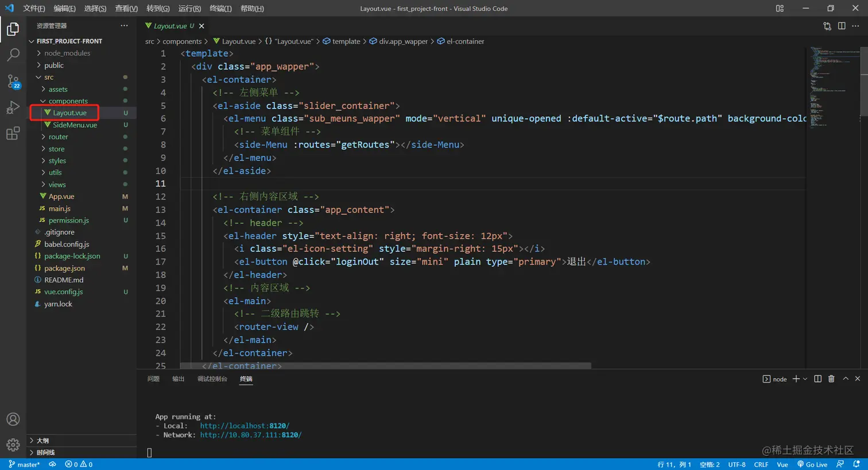Viewport: 868px width, 470px height.
Task: Click the Manage gear icon
Action: point(13,445)
